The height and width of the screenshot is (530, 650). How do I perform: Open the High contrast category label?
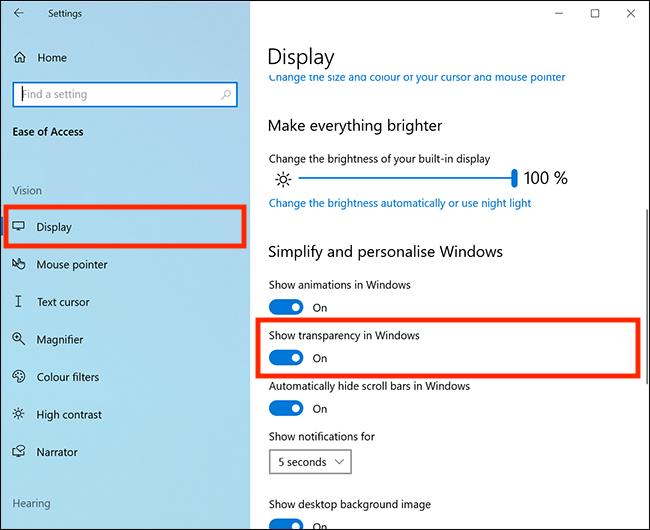pos(69,415)
